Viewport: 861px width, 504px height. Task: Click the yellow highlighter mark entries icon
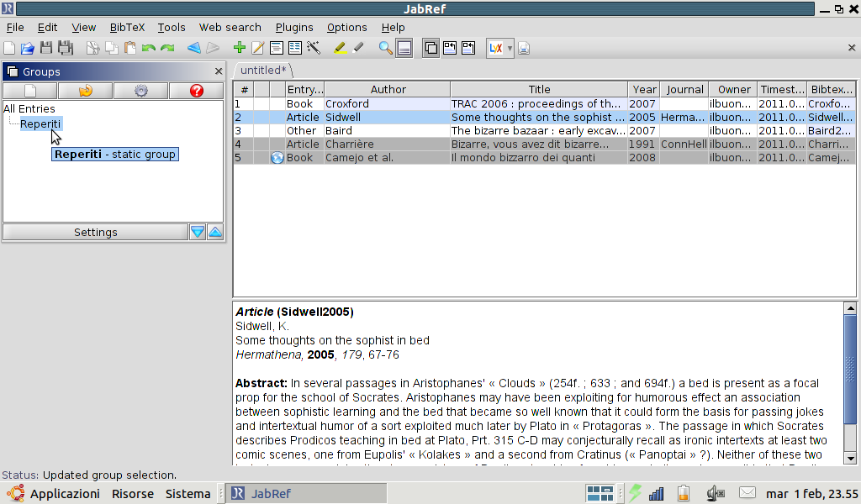340,48
